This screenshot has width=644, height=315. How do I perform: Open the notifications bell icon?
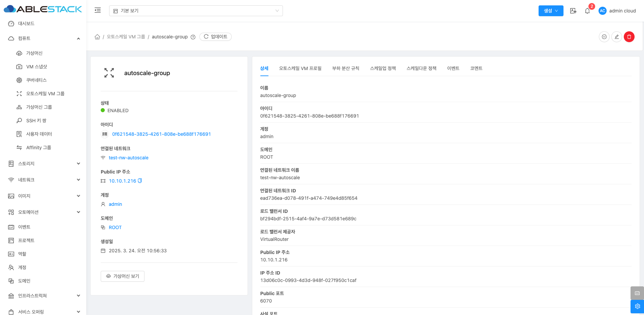pyautogui.click(x=587, y=11)
